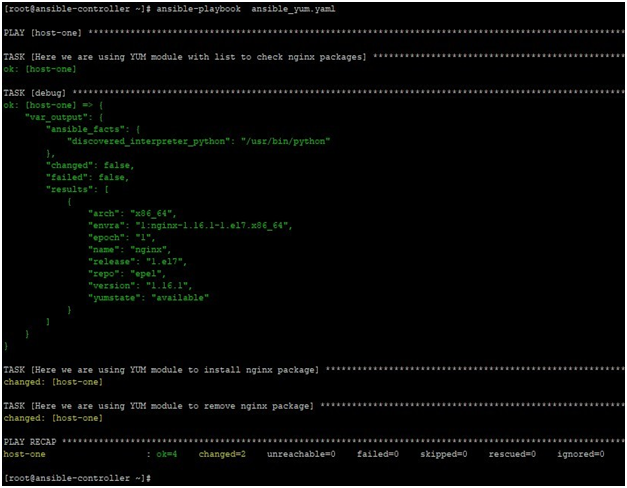Click the "epoch": "1" line

point(122,237)
